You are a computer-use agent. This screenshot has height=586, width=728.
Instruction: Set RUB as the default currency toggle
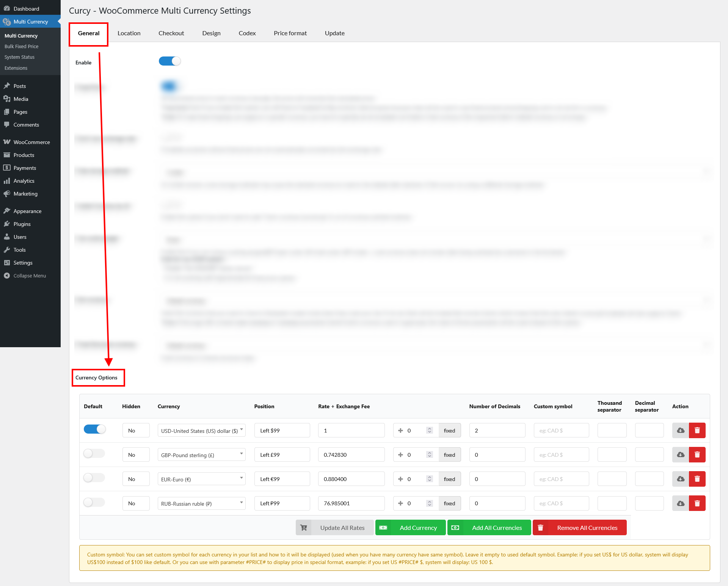coord(94,502)
